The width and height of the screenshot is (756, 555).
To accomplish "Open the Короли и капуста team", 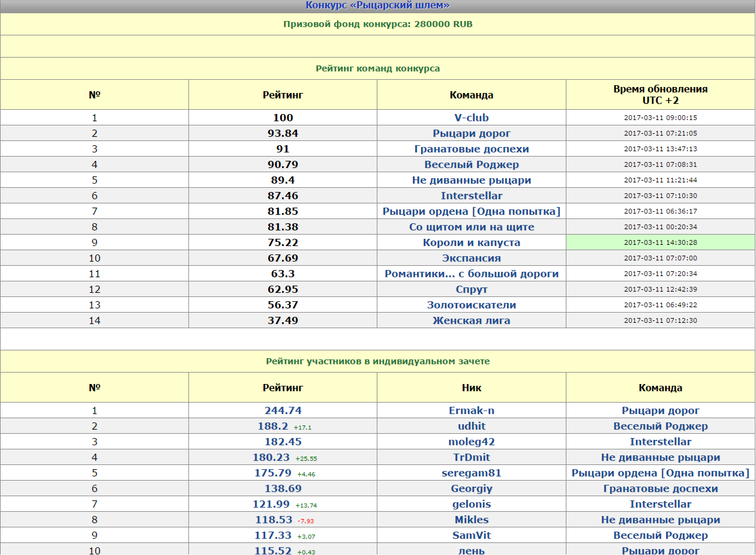I will tap(472, 242).
